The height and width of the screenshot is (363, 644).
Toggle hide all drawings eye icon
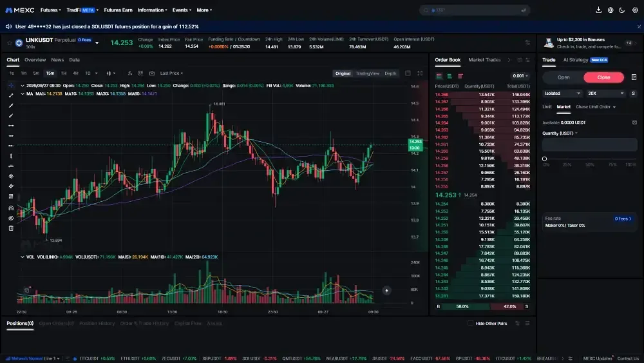coord(11,219)
